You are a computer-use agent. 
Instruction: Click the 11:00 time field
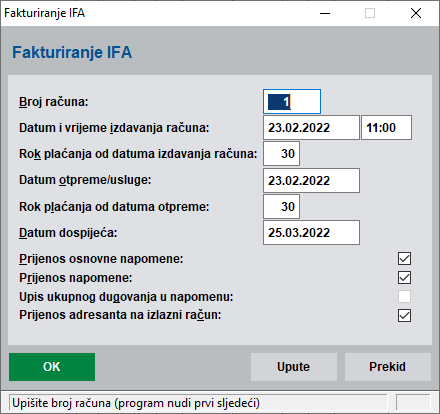pos(387,128)
